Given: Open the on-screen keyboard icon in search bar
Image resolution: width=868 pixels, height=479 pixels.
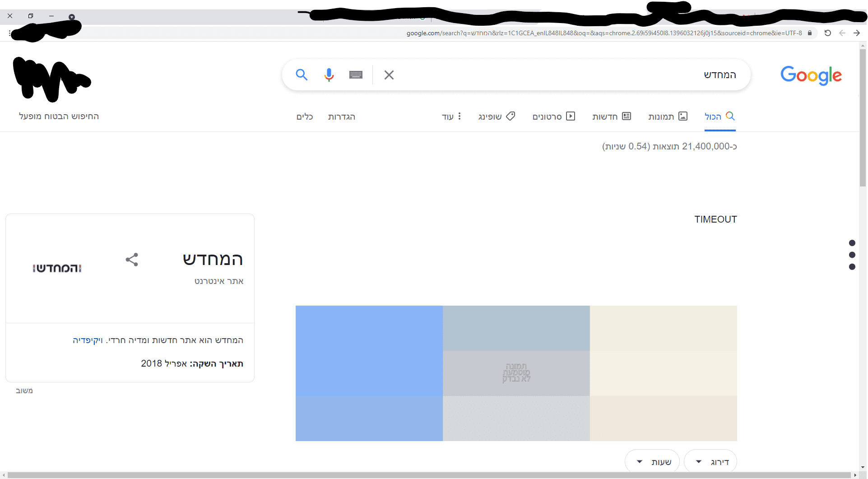Looking at the screenshot, I should pyautogui.click(x=356, y=74).
